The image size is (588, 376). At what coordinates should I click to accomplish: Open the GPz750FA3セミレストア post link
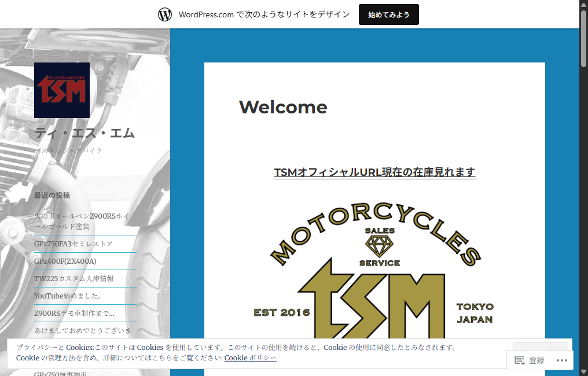73,244
